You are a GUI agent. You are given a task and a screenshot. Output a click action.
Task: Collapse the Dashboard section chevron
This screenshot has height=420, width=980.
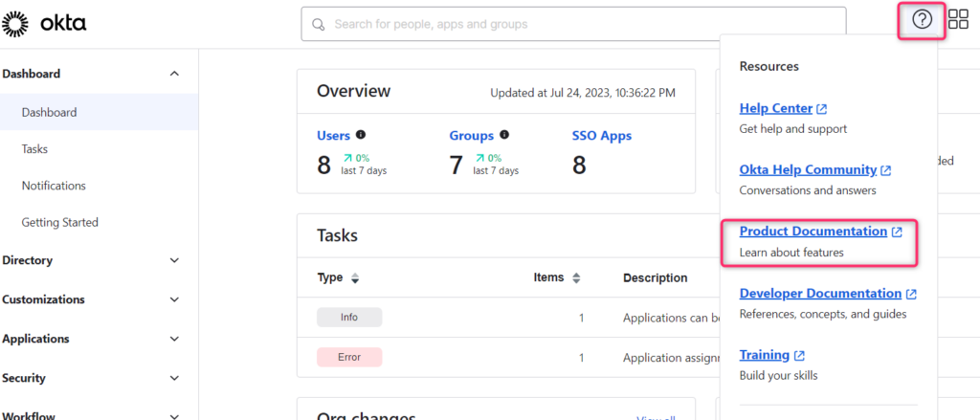[174, 74]
